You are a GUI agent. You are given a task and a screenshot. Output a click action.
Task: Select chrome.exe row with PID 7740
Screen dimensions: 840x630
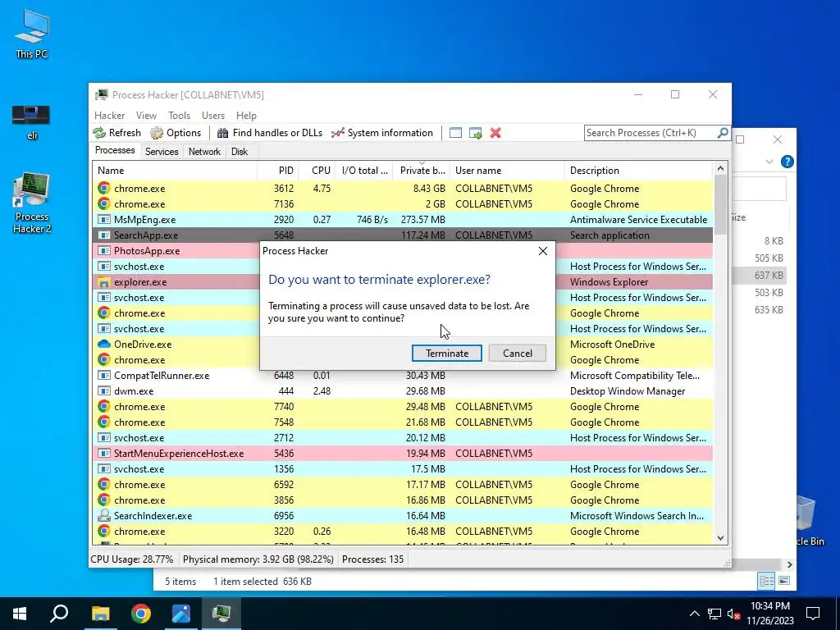click(x=403, y=407)
